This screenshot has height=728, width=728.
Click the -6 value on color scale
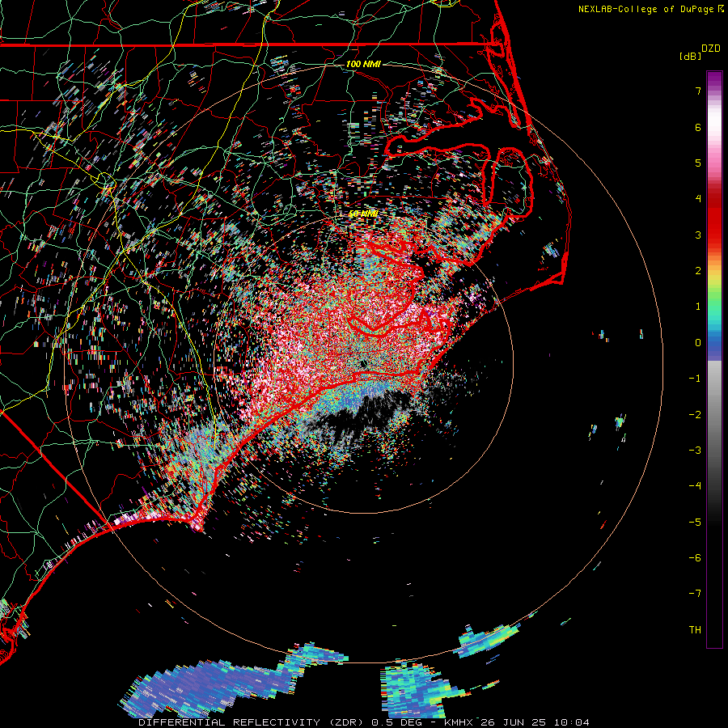pos(695,558)
